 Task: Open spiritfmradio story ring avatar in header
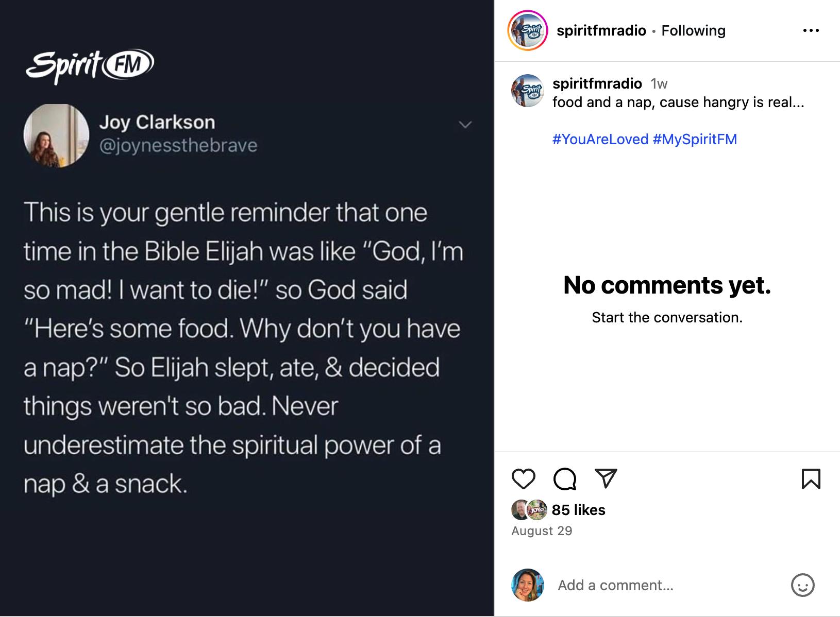point(527,30)
